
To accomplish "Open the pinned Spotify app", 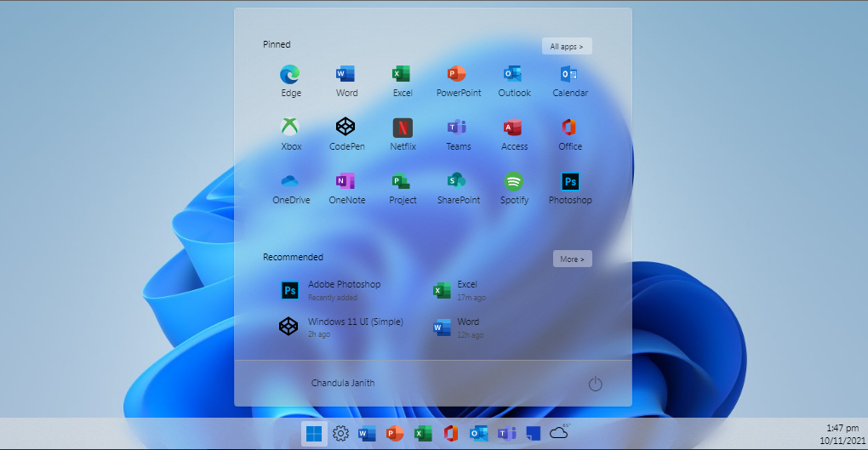I will point(514,183).
